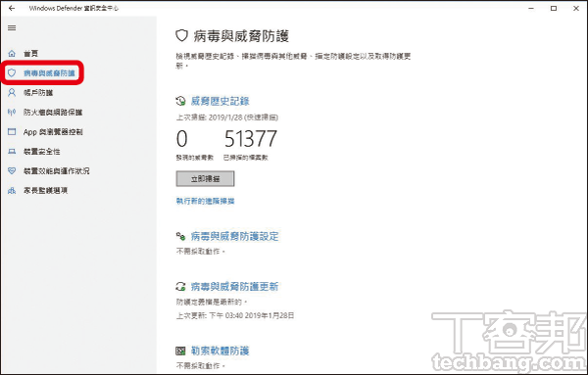This screenshot has height=375, width=588.
Task: Click the protection settings gear icon
Action: 180,236
